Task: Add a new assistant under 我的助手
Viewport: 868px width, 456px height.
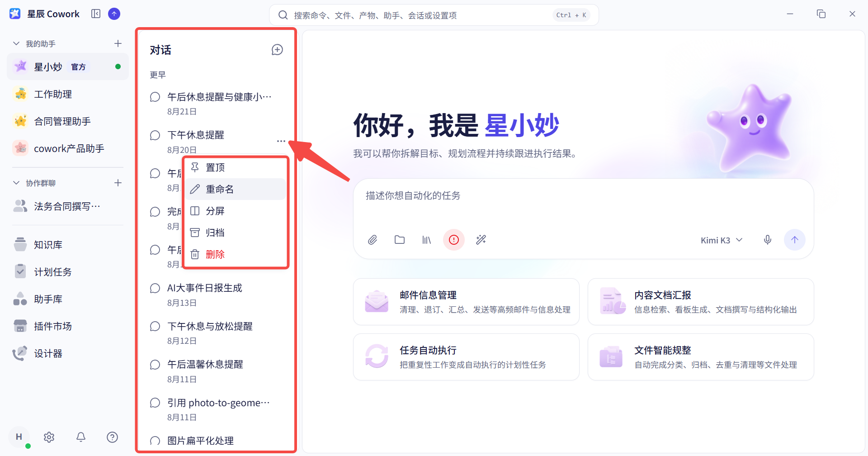Action: (x=118, y=43)
